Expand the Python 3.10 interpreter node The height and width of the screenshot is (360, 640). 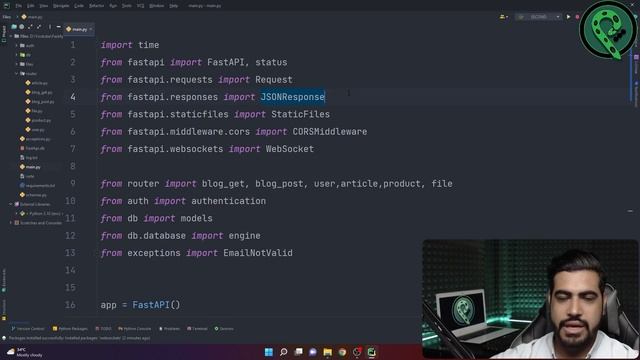(17, 213)
